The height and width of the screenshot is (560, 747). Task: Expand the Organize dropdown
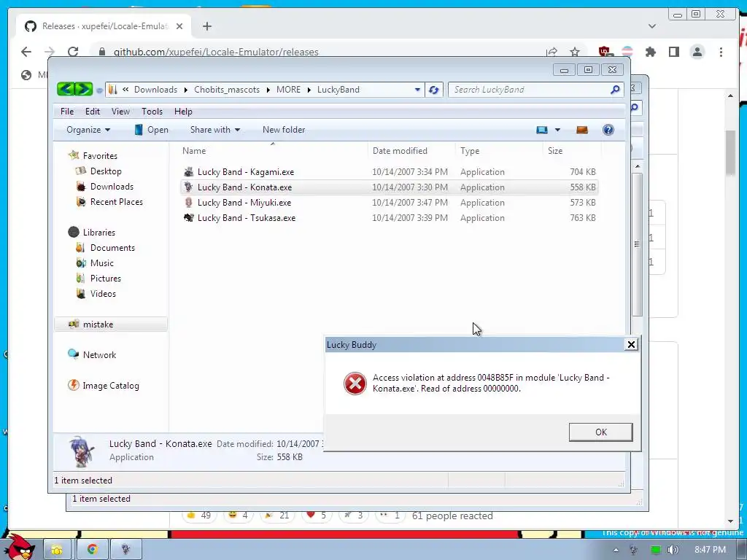pos(88,130)
